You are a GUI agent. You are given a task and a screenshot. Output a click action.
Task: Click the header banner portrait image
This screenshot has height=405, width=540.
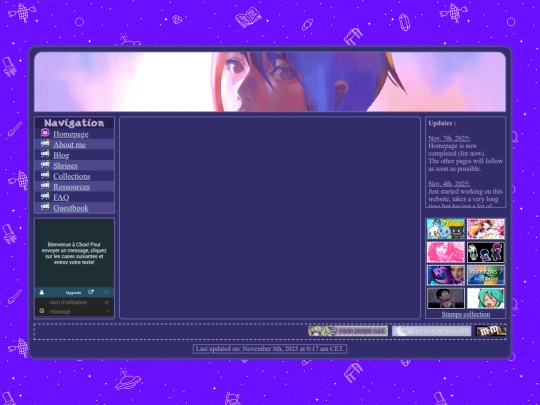270,82
